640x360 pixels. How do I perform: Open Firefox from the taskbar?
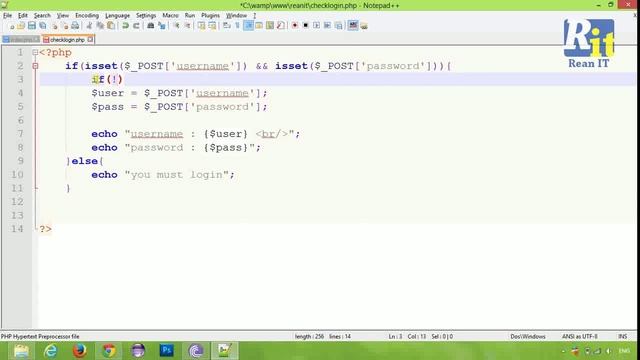click(x=80, y=351)
